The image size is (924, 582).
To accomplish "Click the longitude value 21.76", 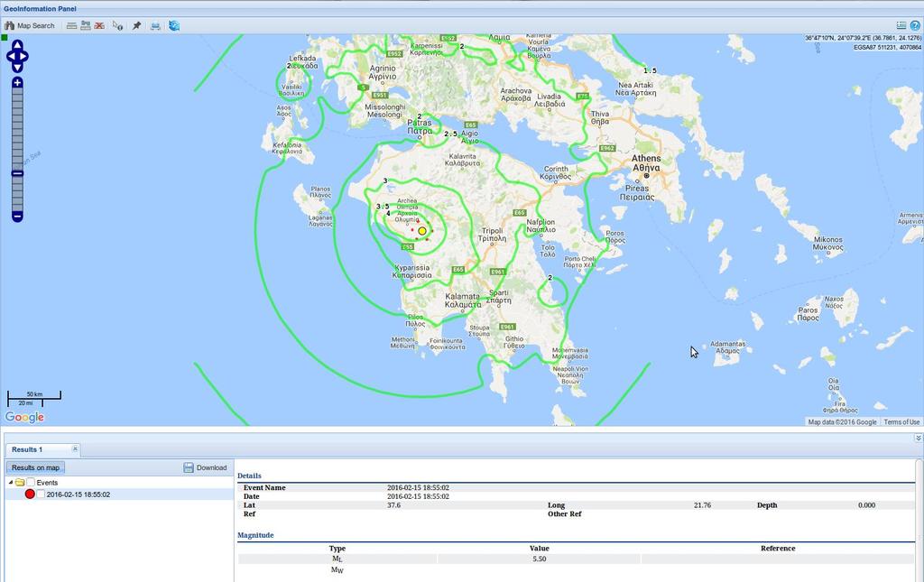I will coord(702,504).
